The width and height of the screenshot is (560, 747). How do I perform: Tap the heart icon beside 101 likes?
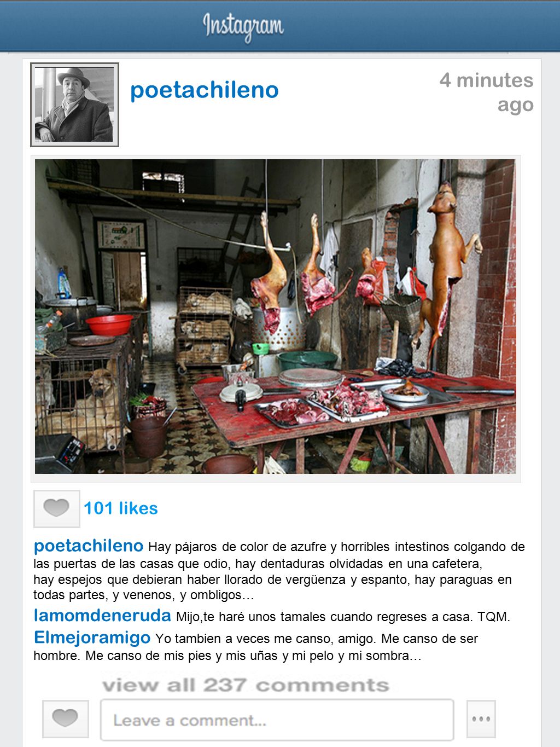pos(57,508)
